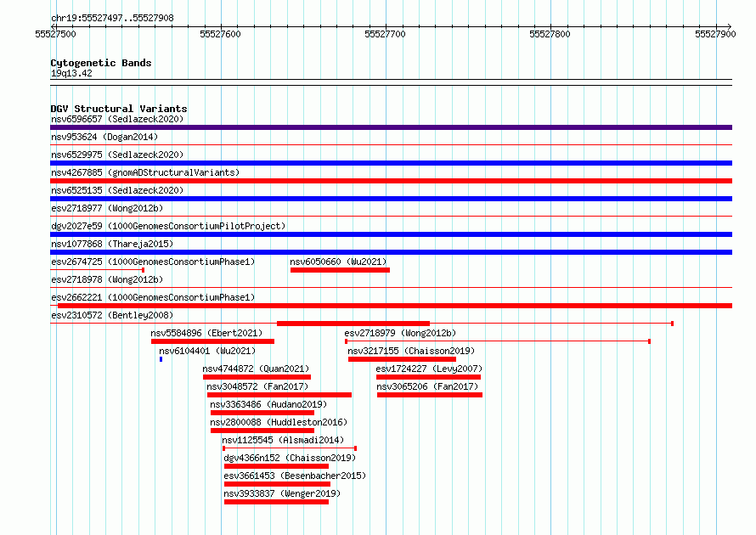Open esv2662221 (1000GenomesConsortiumPhase1) label

point(153,297)
